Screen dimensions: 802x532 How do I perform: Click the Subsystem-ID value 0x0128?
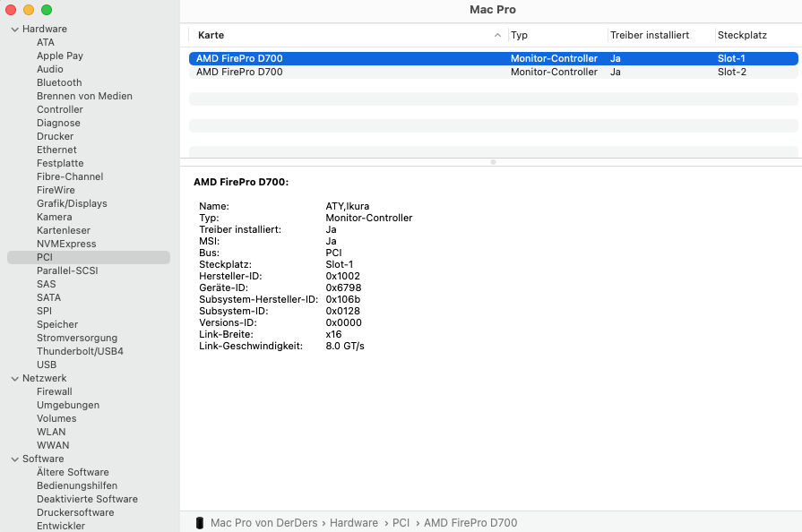coord(343,311)
